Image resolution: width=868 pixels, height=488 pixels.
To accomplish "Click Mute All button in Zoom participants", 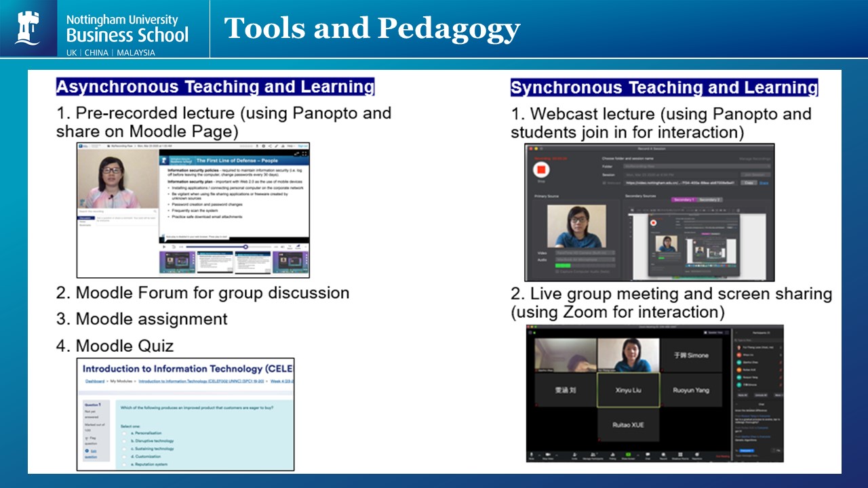I will 743,395.
